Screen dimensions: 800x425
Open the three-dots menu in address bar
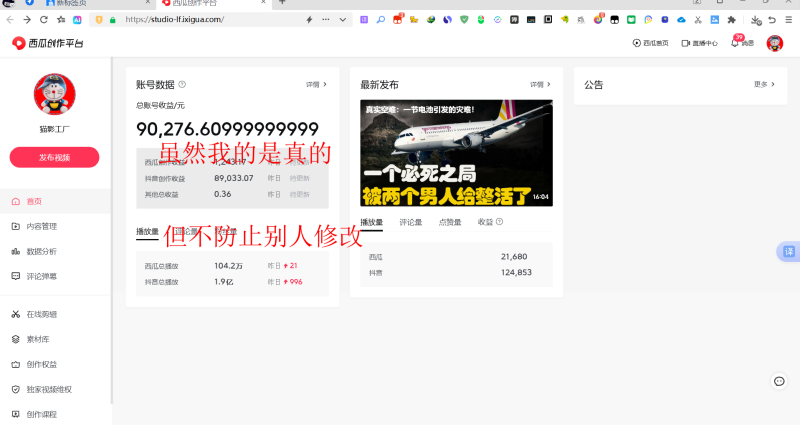point(326,19)
